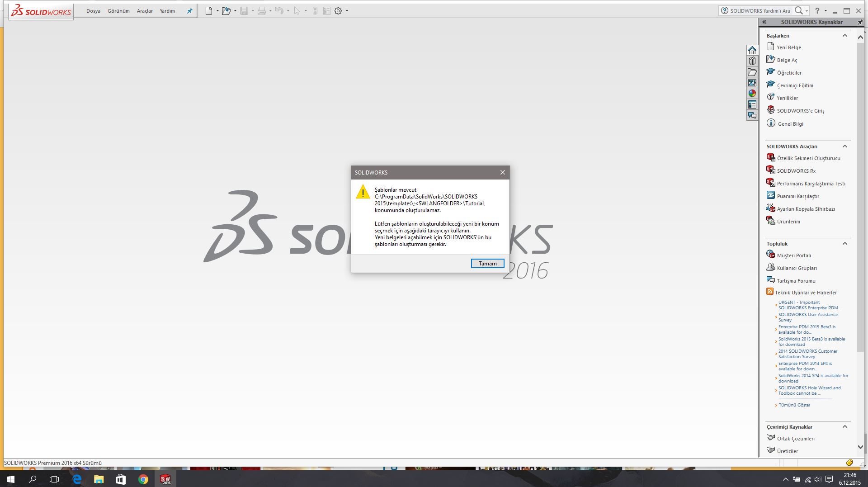Open the Araçlar menu
Viewport: 868px width, 487px height.
pyautogui.click(x=145, y=11)
